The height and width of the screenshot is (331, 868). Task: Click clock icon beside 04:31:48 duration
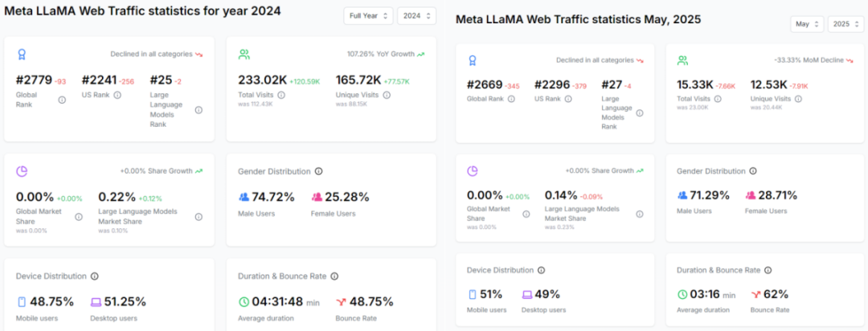pos(244,302)
